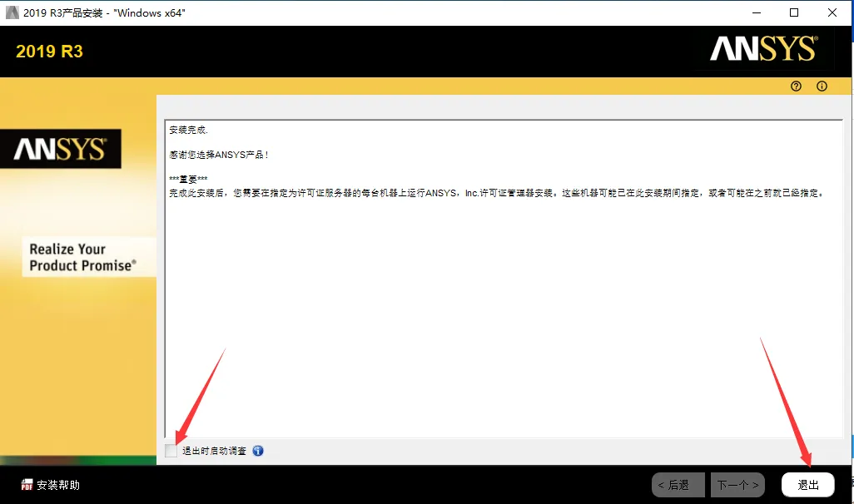The image size is (854, 504).
Task: Click the ANSYS logo in top-right header
Action: point(763,49)
